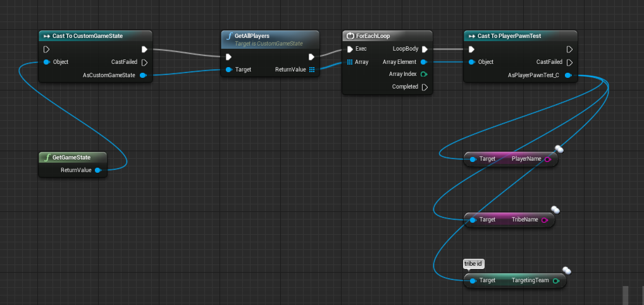This screenshot has width=644, height=305.
Task: Click Target pin on TargetingTeam node
Action: [x=473, y=281]
